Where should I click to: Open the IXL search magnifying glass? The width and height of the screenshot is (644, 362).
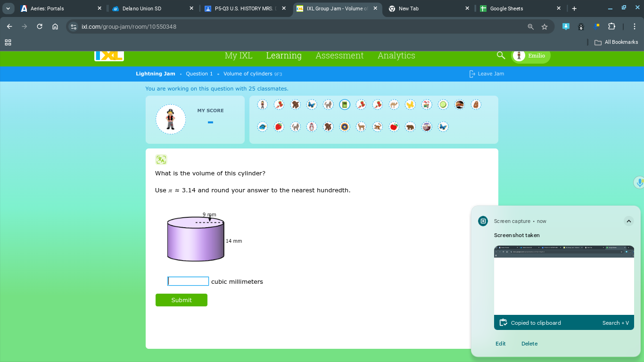(501, 55)
